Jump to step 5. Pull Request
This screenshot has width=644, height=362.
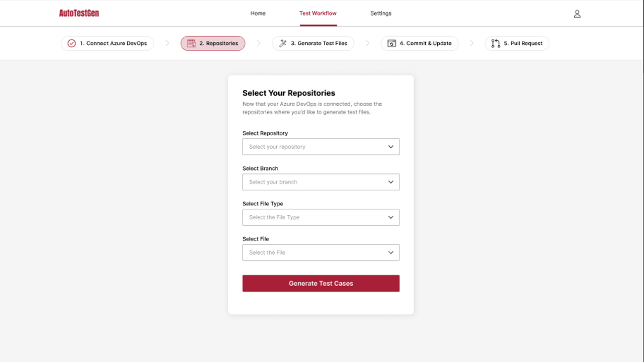(517, 43)
